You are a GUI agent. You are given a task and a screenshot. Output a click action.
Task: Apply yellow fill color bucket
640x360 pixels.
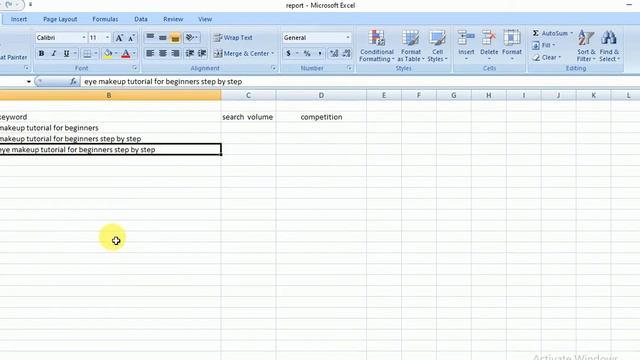(x=108, y=53)
